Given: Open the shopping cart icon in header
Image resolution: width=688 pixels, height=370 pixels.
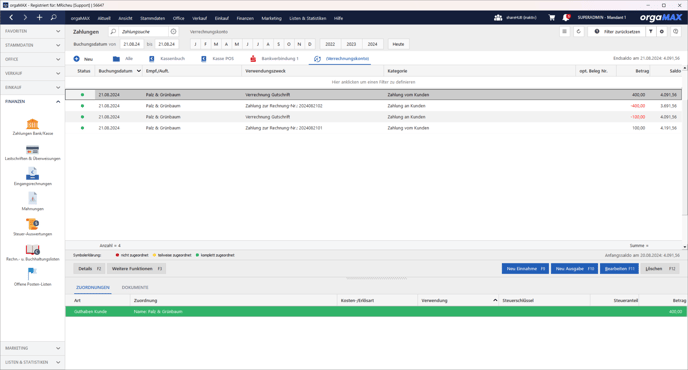Looking at the screenshot, I should pyautogui.click(x=552, y=18).
